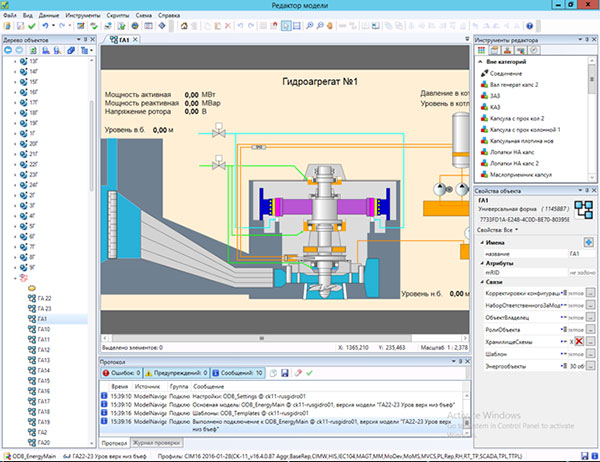Click the red X in ХранилищеСхемы row
Image resolution: width=600 pixels, height=462 pixels.
point(579,341)
